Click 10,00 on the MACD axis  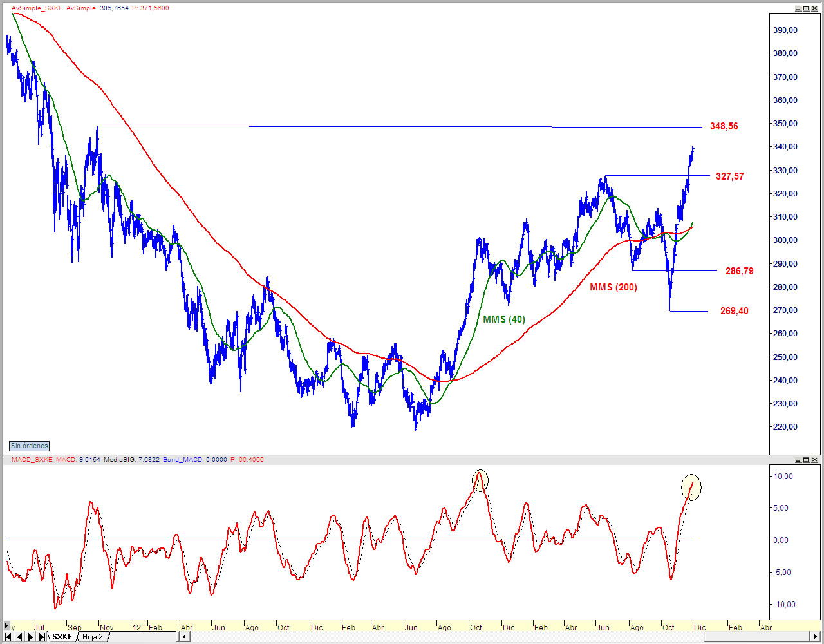[783, 477]
